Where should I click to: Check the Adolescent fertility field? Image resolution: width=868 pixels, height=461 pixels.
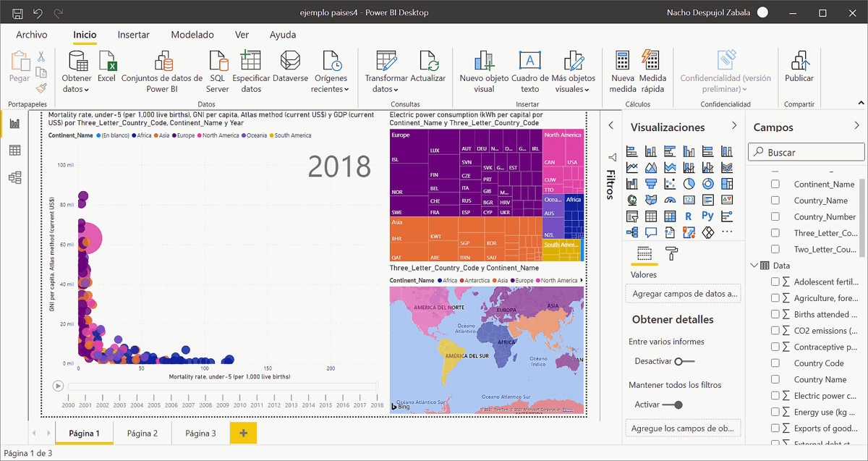point(775,282)
